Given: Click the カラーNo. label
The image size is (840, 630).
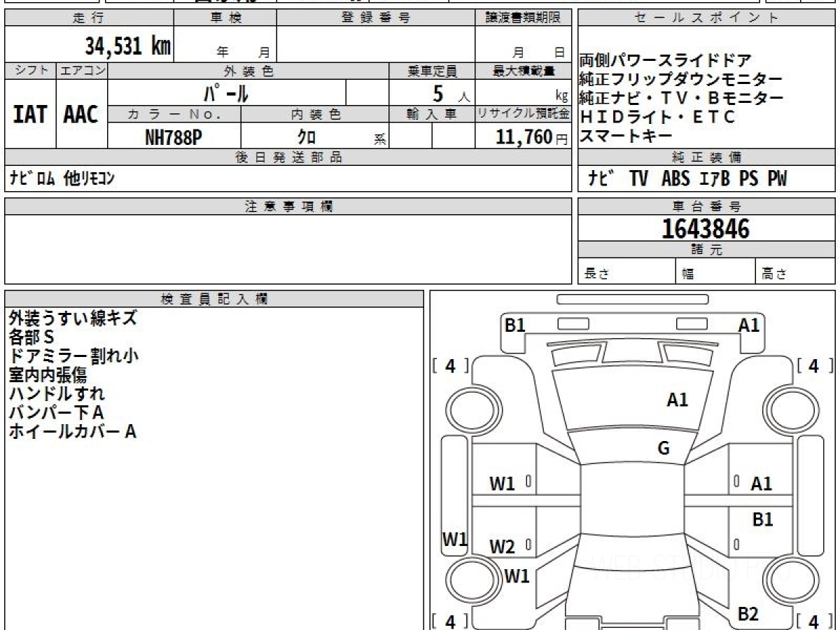Looking at the screenshot, I should [174, 114].
